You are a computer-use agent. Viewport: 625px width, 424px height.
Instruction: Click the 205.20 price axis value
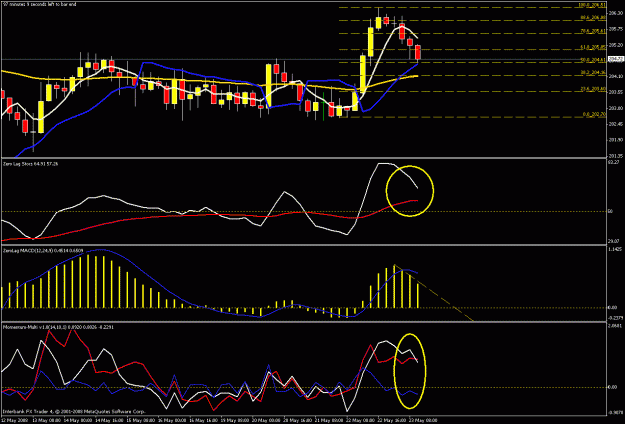pos(615,45)
